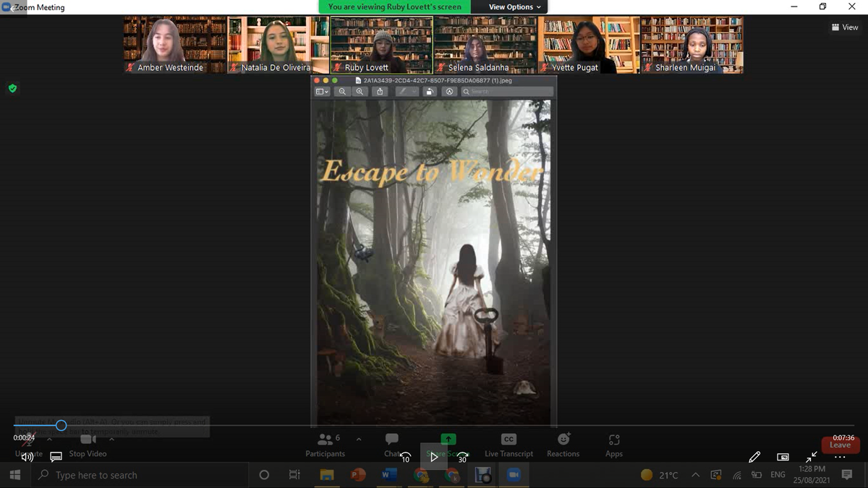Screen dimensions: 868x488
Task: Open the clock showing 1:28 PM
Action: coord(812,475)
